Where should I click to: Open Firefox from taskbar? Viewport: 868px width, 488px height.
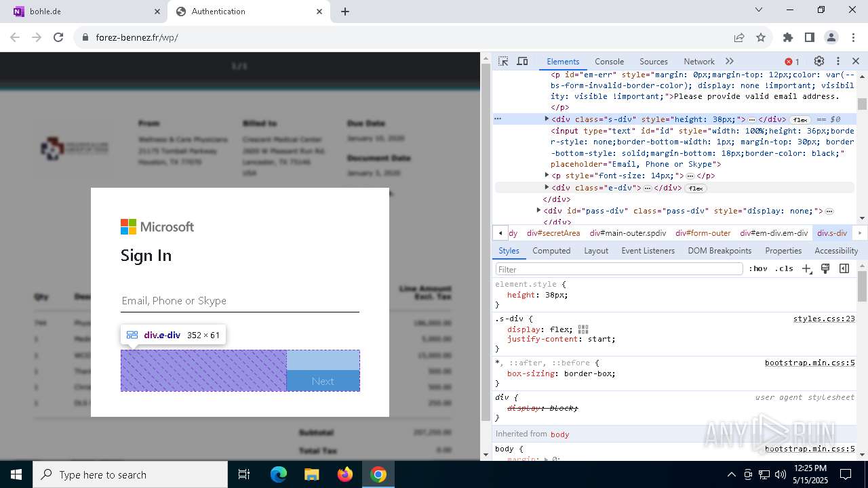[344, 474]
